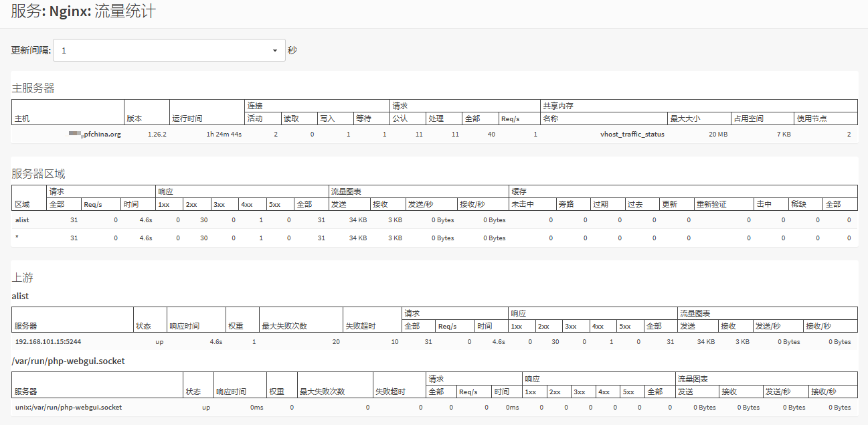Select the alist row in server zones
Image resolution: width=868 pixels, height=425 pixels.
coord(22,220)
